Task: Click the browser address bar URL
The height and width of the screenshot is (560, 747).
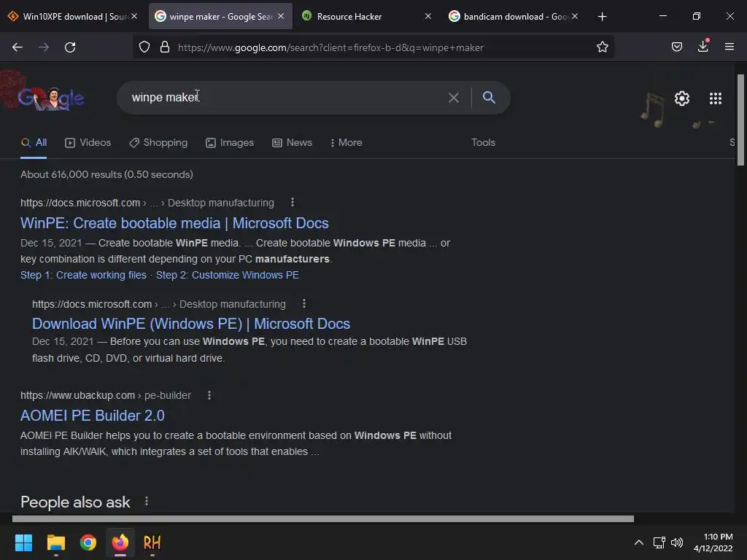Action: (x=330, y=47)
